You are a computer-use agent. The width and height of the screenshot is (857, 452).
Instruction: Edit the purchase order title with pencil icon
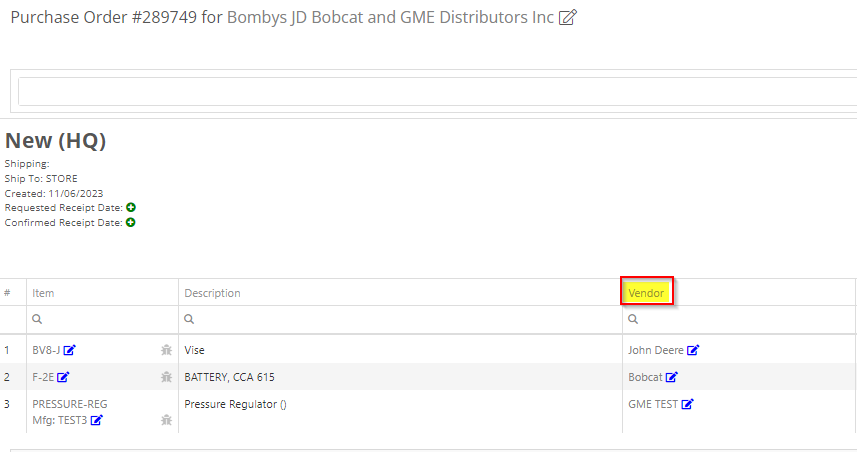(x=567, y=17)
